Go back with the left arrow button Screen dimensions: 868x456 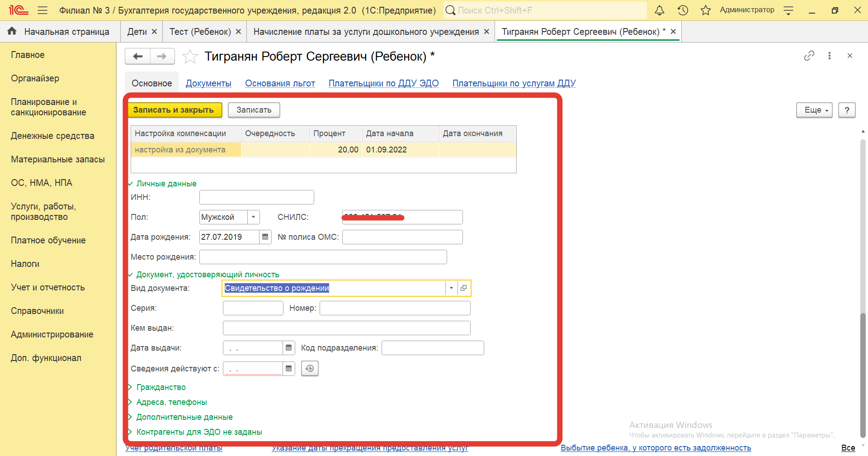[x=137, y=57]
